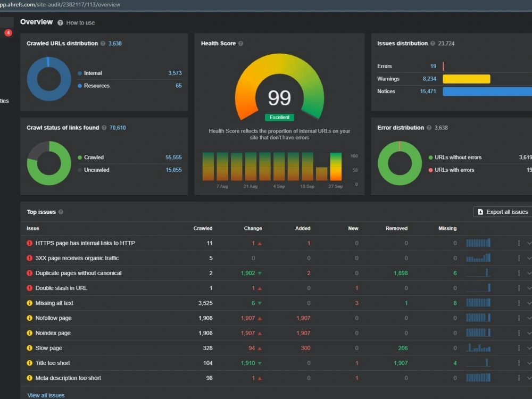Click error icon beside Double slash in URL
Screen dimensions: 532x399
point(29,288)
